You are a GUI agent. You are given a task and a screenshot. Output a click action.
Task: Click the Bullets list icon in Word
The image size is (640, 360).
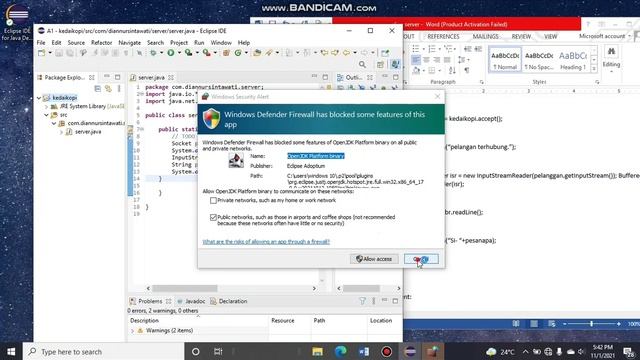(416, 49)
